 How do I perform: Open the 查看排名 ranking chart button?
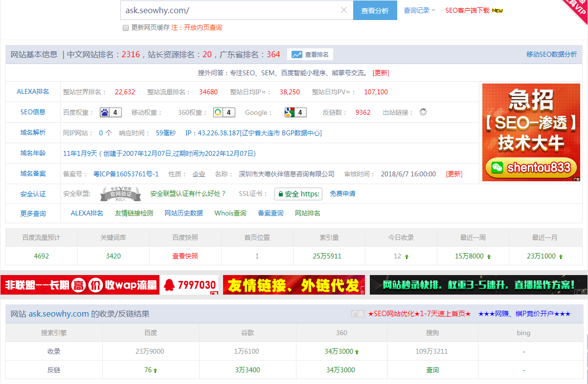coord(311,54)
